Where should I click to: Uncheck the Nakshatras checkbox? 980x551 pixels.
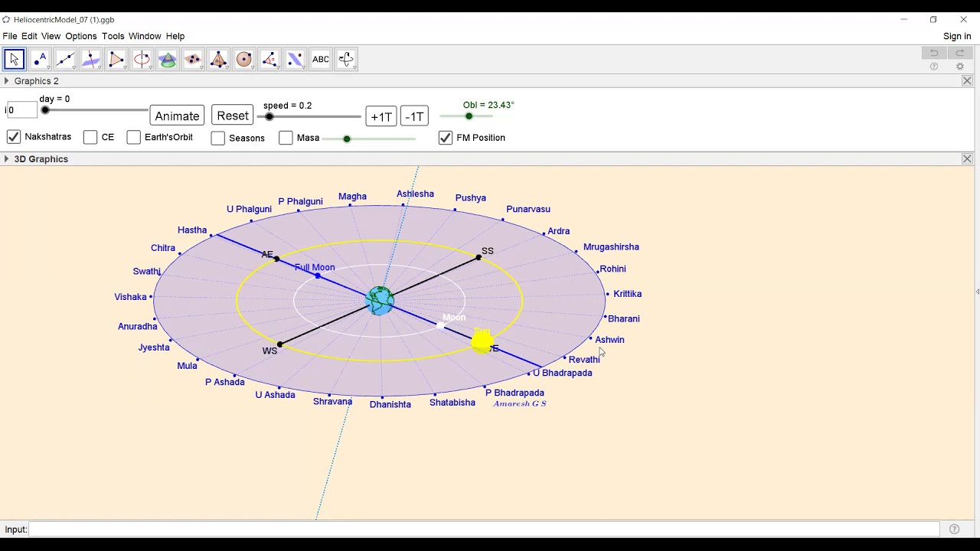tap(14, 137)
